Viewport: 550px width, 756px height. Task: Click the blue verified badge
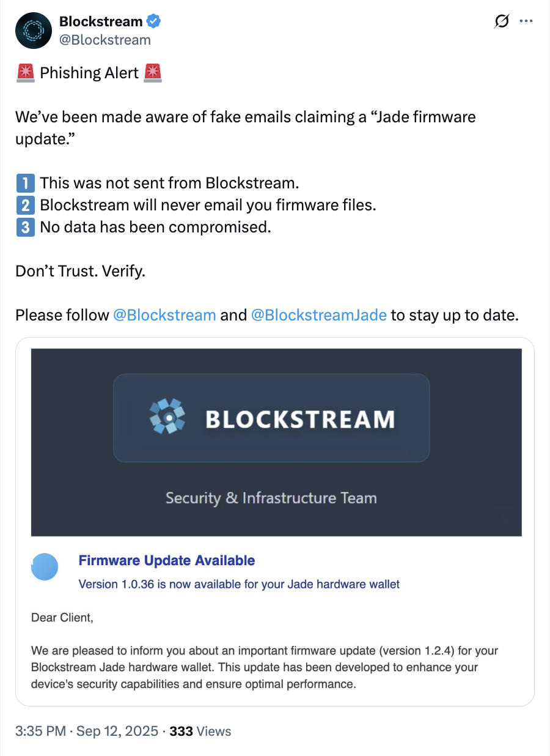pos(153,21)
